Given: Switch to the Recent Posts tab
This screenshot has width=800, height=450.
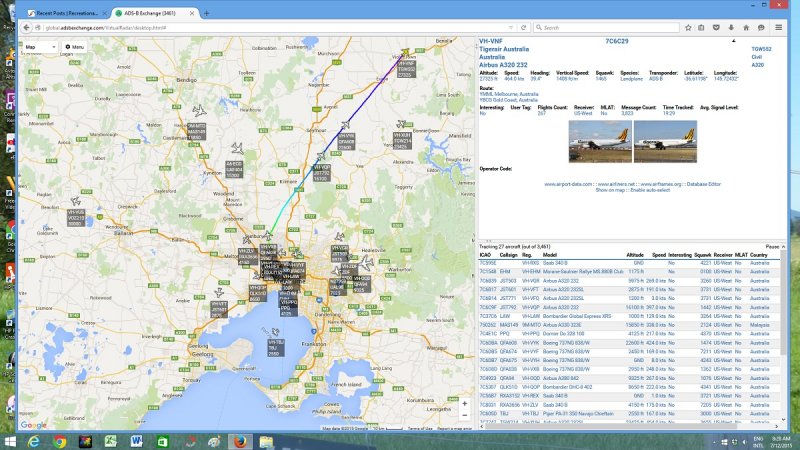Looking at the screenshot, I should [x=66, y=13].
